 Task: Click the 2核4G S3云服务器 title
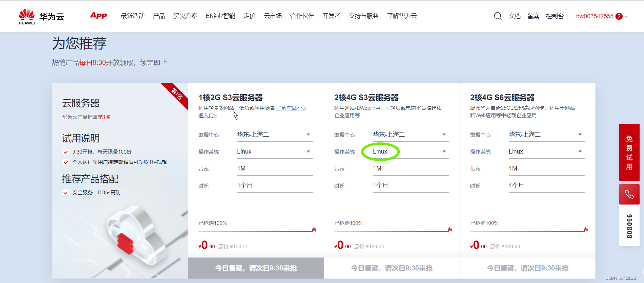pos(366,98)
